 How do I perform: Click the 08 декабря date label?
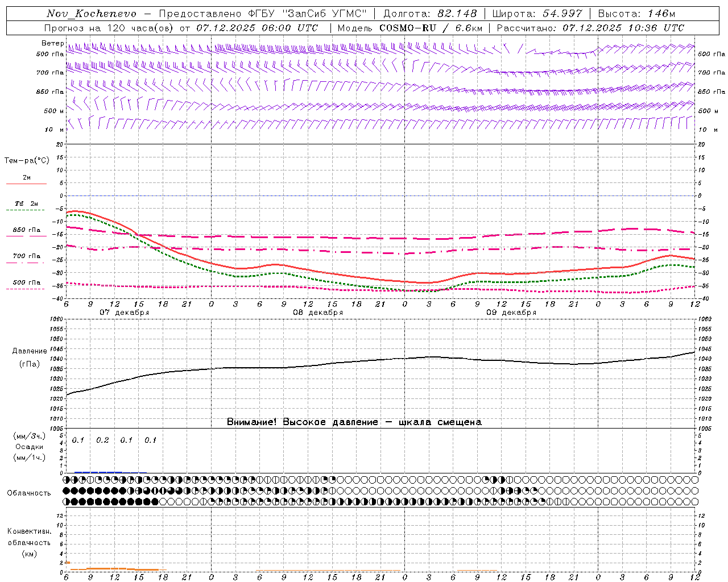pyautogui.click(x=318, y=313)
